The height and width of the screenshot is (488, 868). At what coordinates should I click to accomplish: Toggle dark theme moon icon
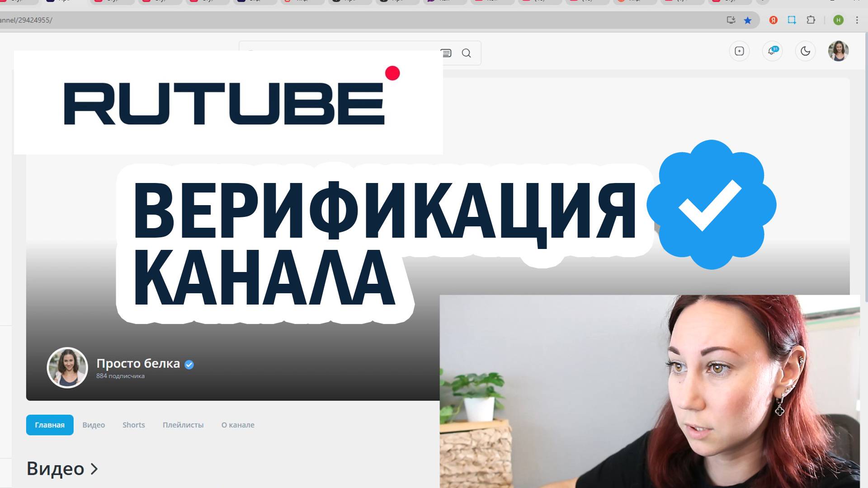click(805, 51)
